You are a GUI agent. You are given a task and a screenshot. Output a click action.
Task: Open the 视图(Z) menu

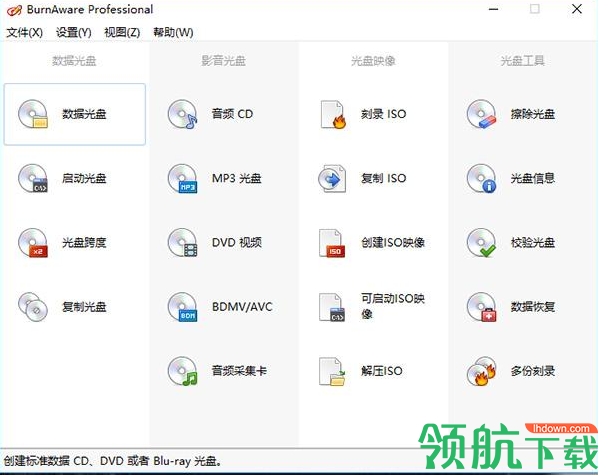(122, 32)
